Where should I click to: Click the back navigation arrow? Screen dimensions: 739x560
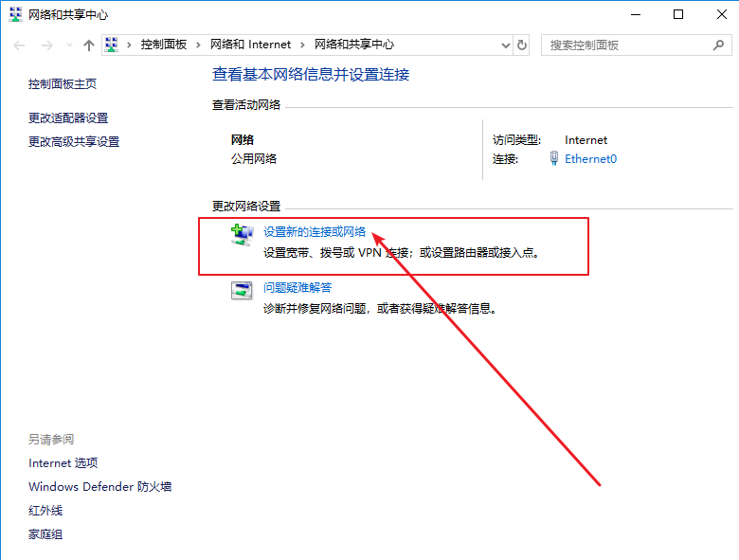click(20, 45)
